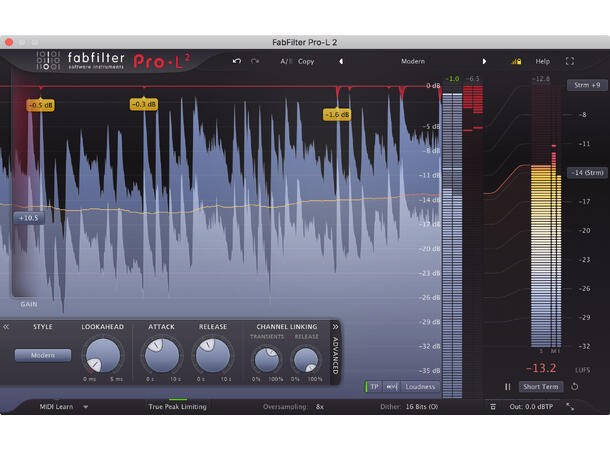Click the -1.0 output peak readout
Image resolution: width=610 pixels, height=450 pixels.
point(452,79)
